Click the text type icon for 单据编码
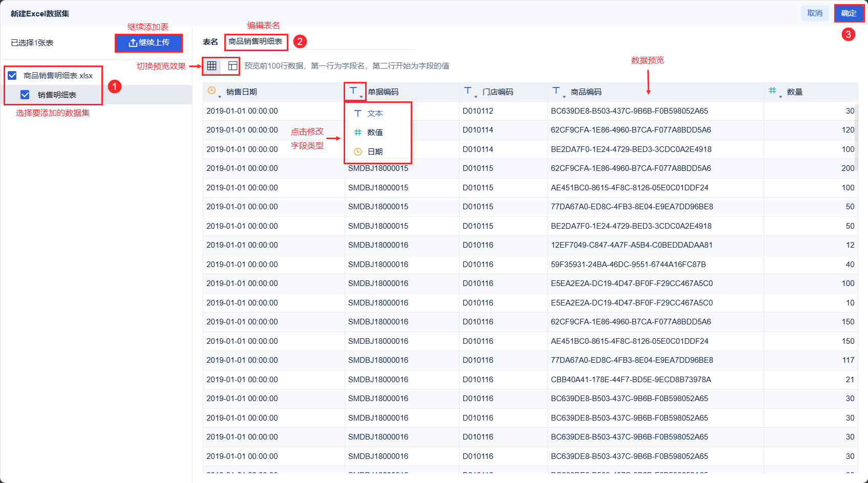The image size is (868, 483). coord(353,91)
